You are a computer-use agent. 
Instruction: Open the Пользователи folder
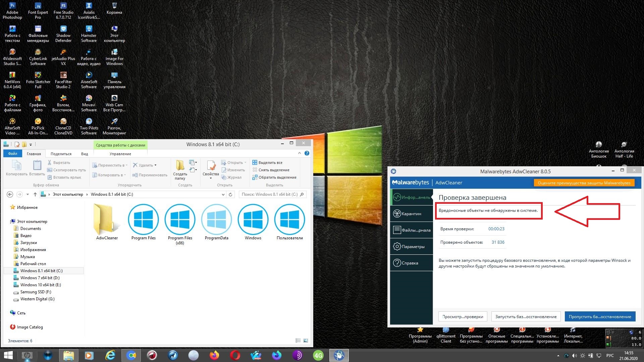pos(290,222)
